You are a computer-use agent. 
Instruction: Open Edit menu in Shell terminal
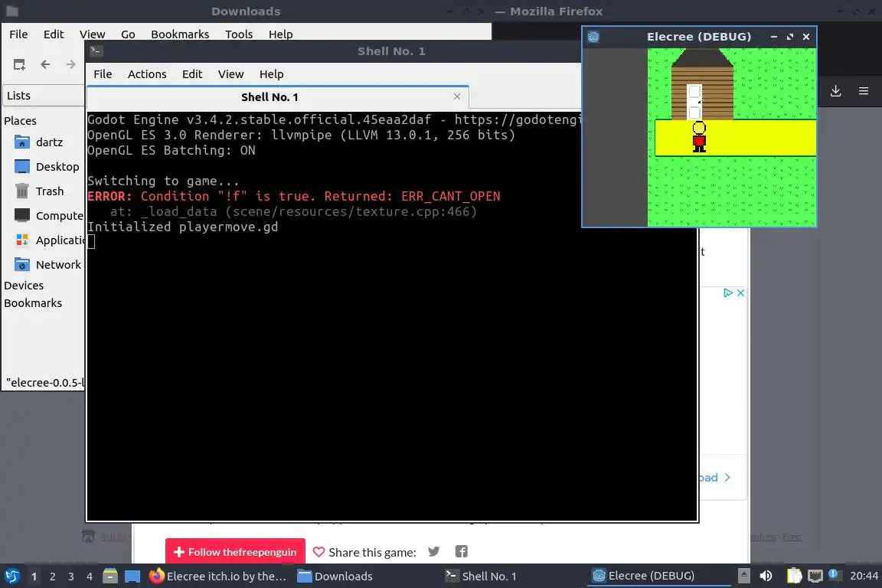[x=192, y=74]
